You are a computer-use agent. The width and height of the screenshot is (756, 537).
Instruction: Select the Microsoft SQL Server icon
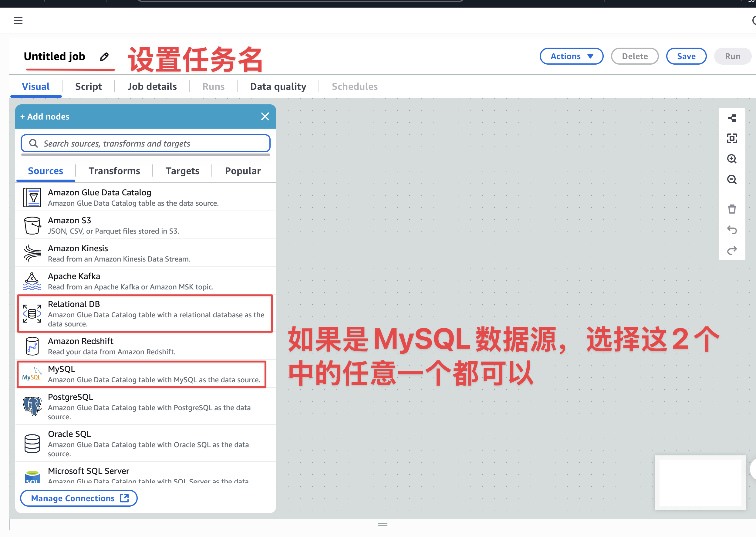tap(32, 477)
